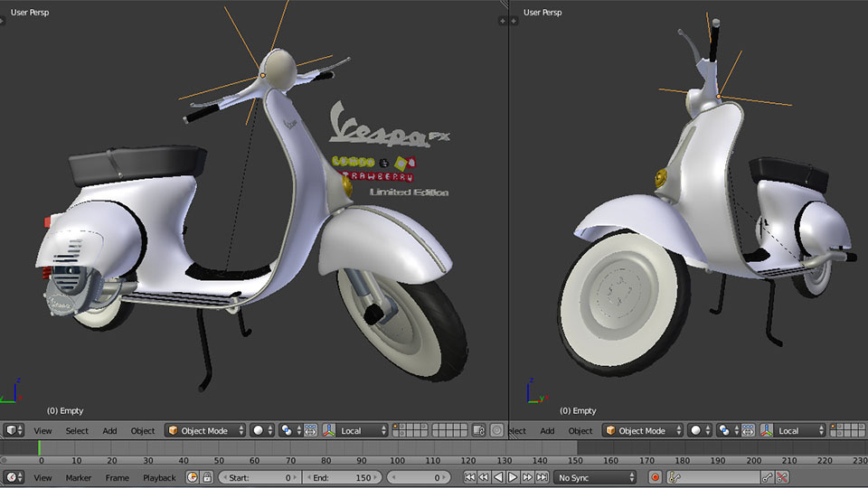868x488 pixels.
Task: Expand tool shelf plus icon in right viewport
Action: 514,21
